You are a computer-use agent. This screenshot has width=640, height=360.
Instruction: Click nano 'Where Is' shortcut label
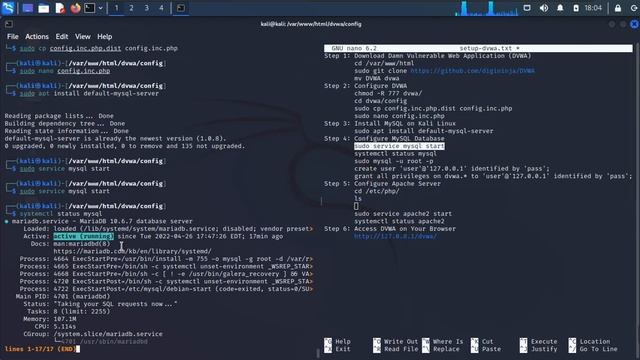448,342
